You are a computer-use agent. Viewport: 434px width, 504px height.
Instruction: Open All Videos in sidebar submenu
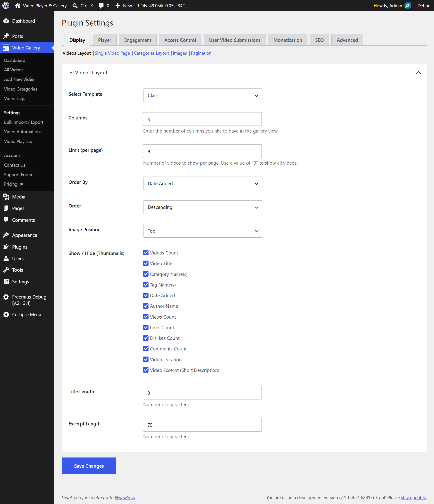click(x=14, y=70)
